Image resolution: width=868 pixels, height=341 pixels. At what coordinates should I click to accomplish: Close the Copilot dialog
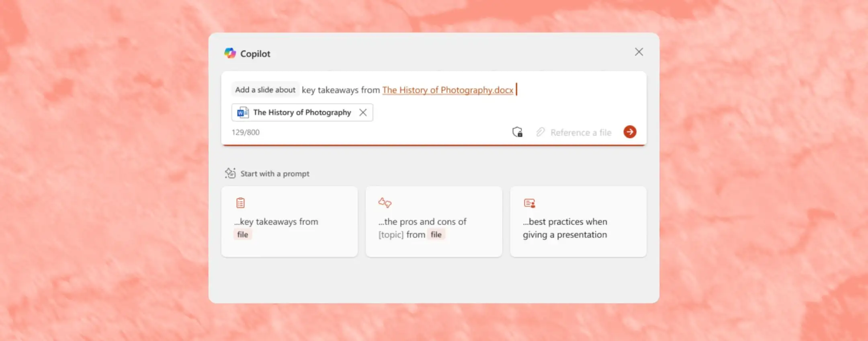(x=639, y=52)
